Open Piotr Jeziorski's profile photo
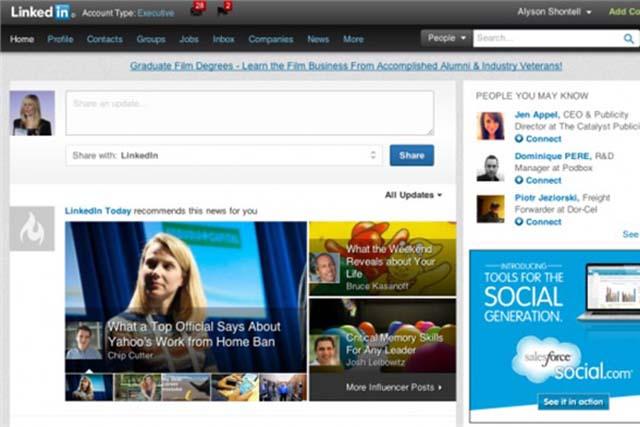Screen dimensions: 640x427 pyautogui.click(x=490, y=209)
